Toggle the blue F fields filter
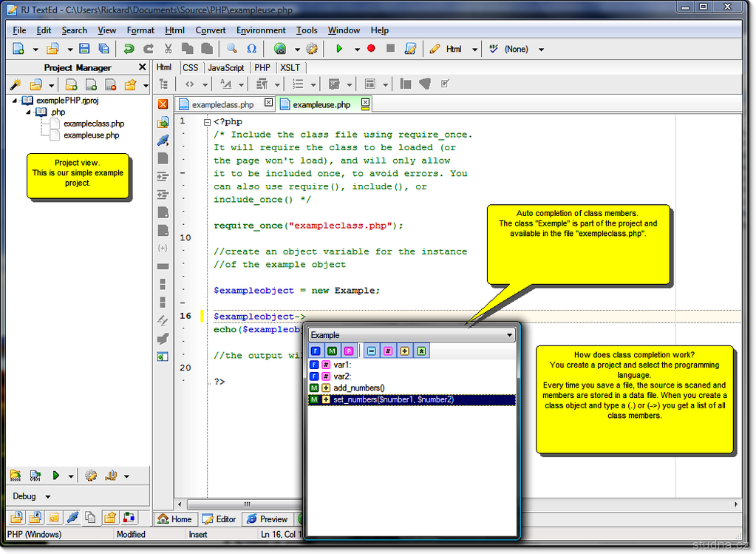 pyautogui.click(x=316, y=351)
